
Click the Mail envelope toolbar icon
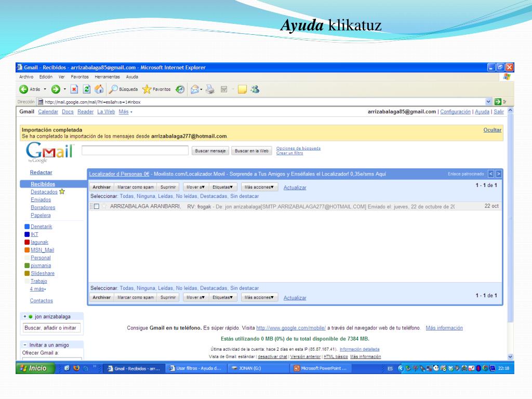[x=195, y=89]
